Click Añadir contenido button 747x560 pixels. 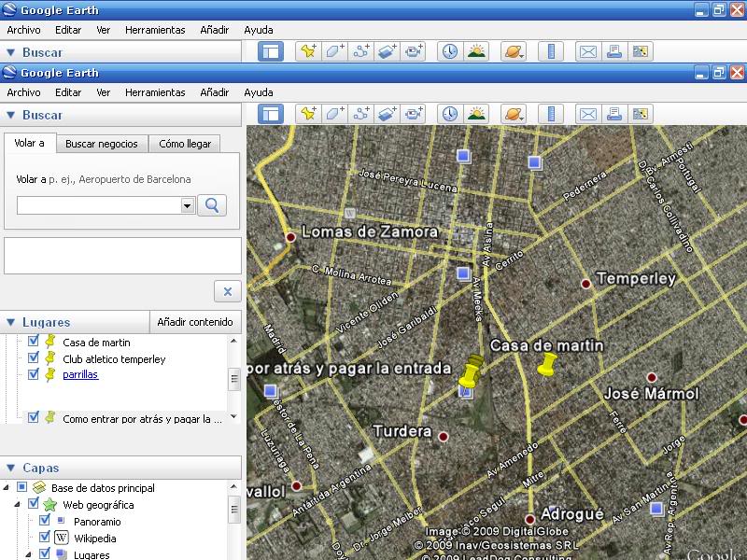point(195,322)
